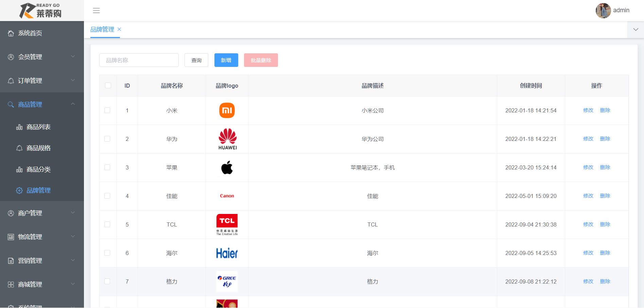Switch to the 品牌管理 tab
This screenshot has height=308, width=644.
click(x=102, y=30)
